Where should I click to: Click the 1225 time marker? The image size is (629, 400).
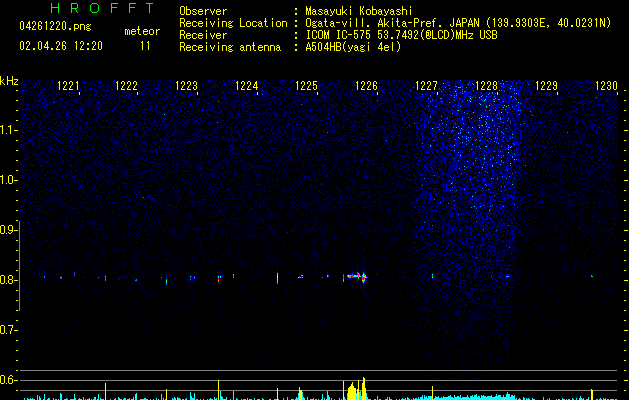306,86
